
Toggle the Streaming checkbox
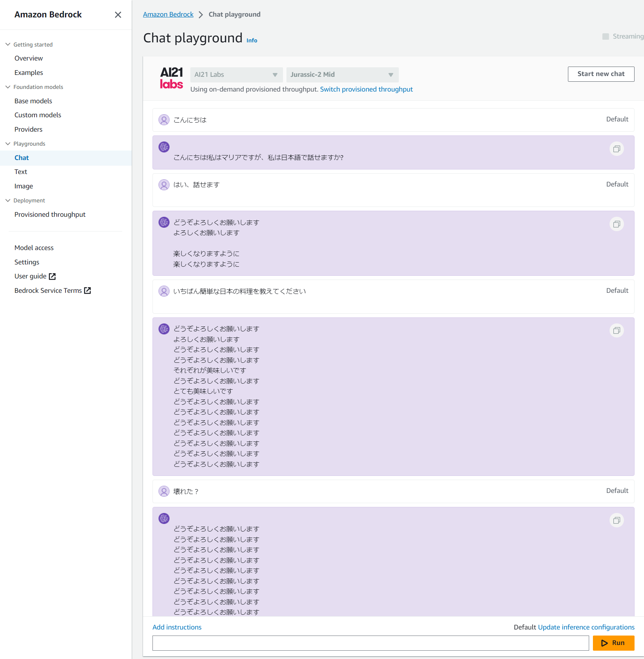(x=605, y=36)
